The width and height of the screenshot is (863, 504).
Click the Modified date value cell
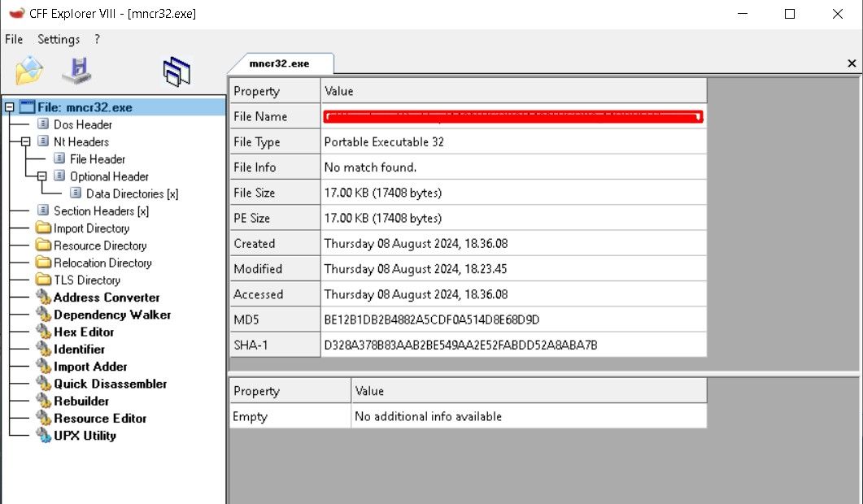[x=513, y=269]
